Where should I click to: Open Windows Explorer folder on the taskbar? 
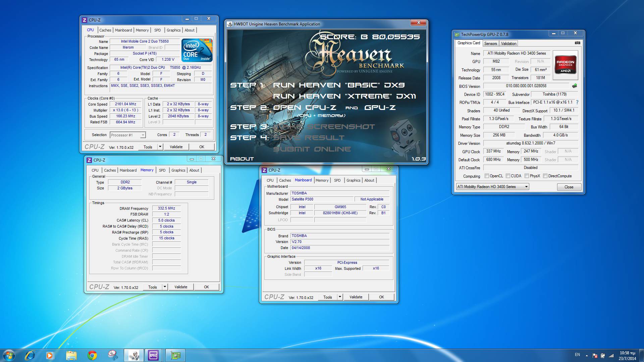pos(71,355)
